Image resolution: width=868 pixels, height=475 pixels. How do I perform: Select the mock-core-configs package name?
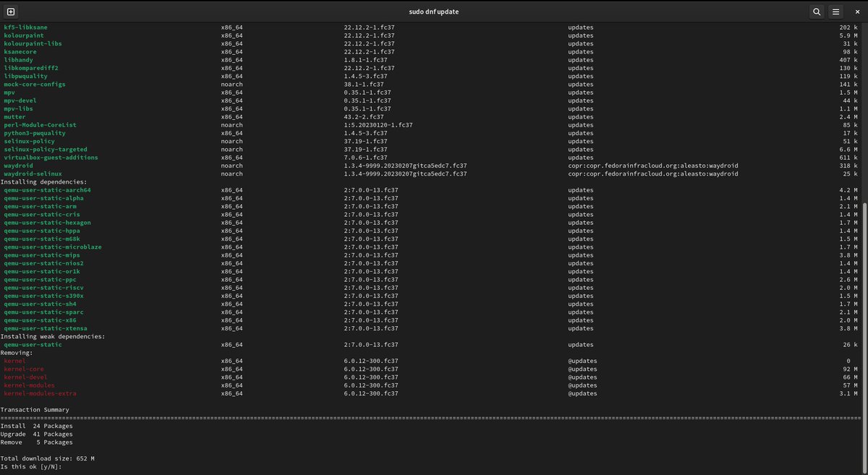(35, 85)
